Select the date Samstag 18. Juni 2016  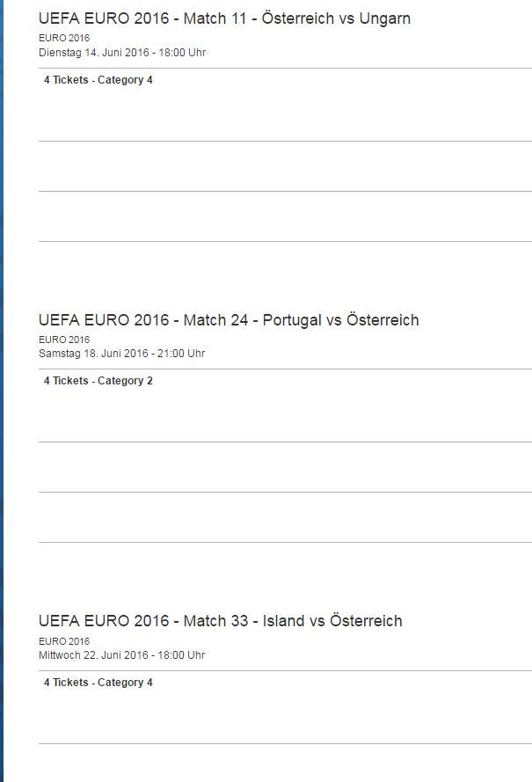pyautogui.click(x=121, y=354)
